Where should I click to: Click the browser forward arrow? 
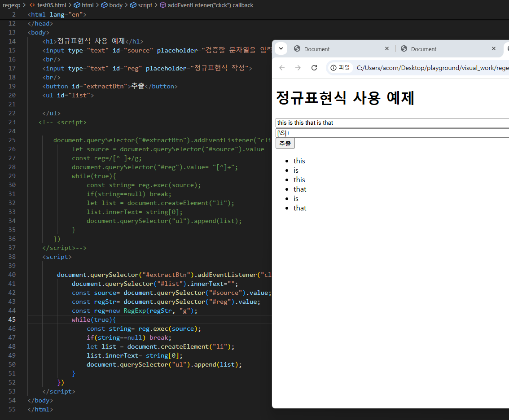(298, 68)
